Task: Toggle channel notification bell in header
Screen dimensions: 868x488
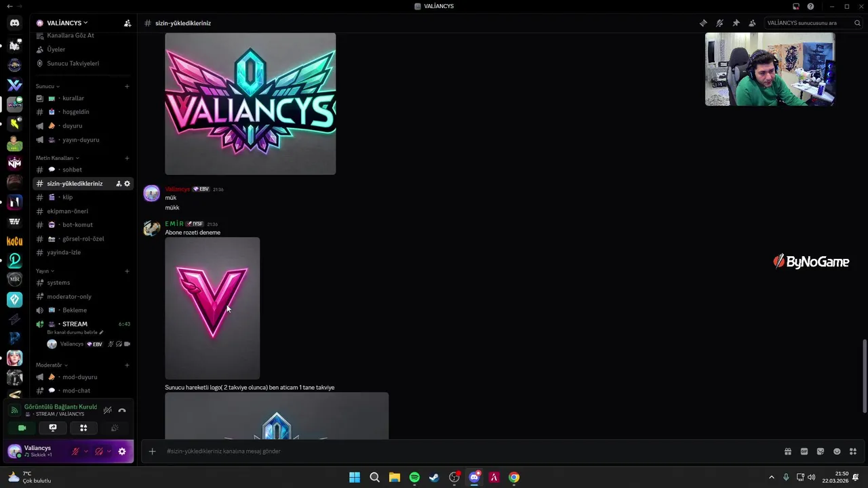Action: tap(719, 23)
